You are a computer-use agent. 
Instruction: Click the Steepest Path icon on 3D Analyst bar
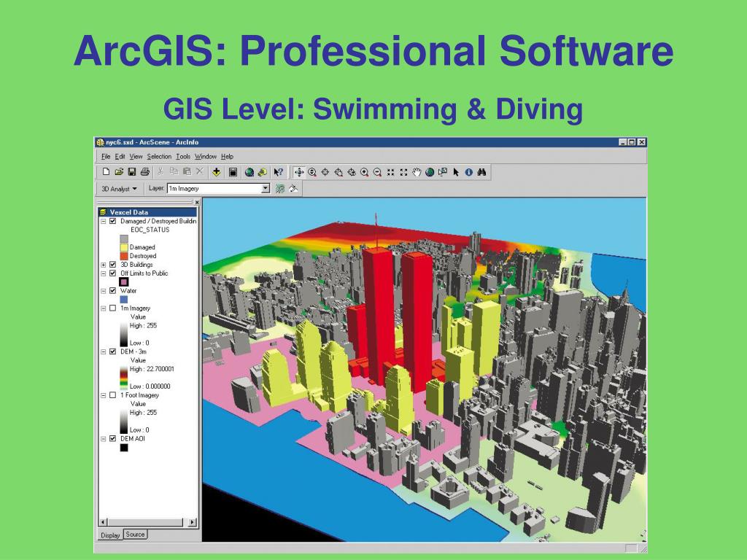pyautogui.click(x=293, y=189)
